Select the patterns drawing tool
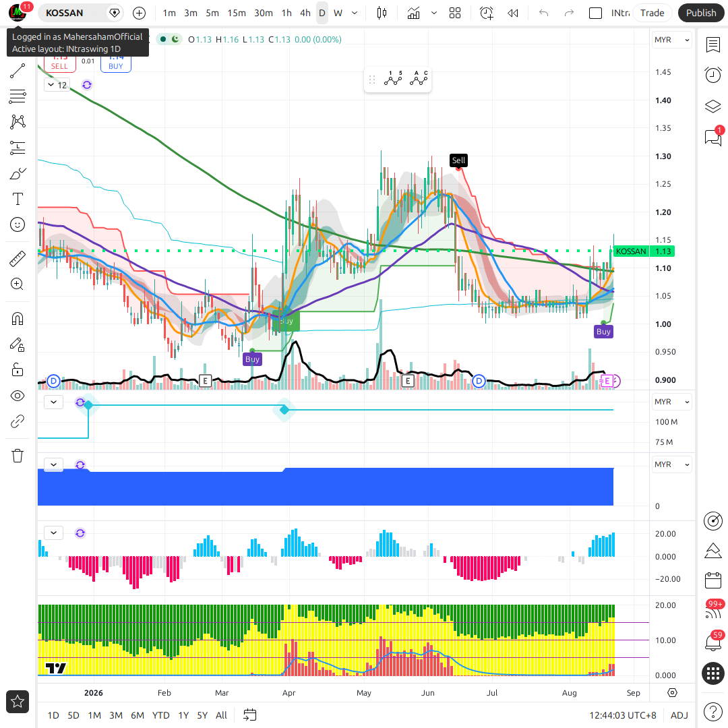The width and height of the screenshot is (728, 728). coord(18,122)
